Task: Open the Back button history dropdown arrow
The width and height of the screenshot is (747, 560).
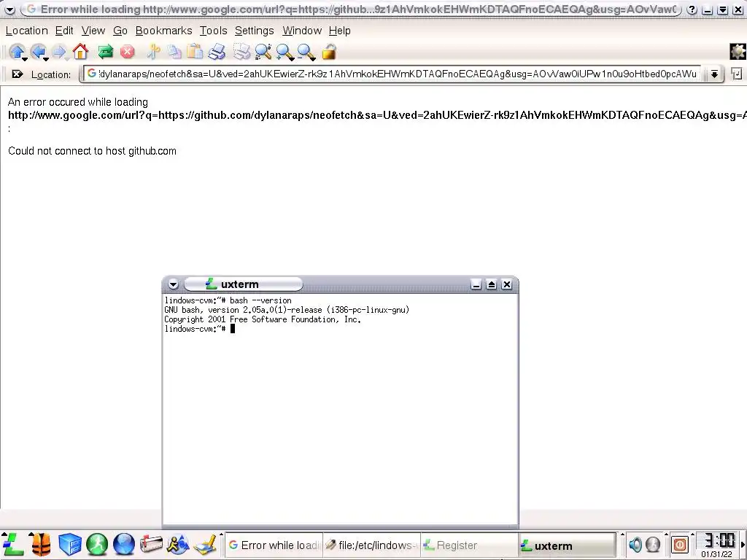Action: pos(46,59)
